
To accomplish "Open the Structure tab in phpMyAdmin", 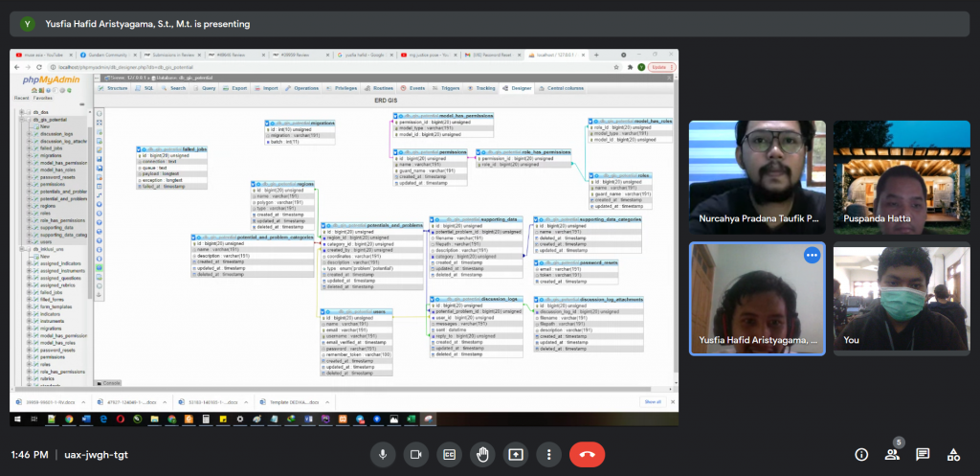I will point(113,88).
